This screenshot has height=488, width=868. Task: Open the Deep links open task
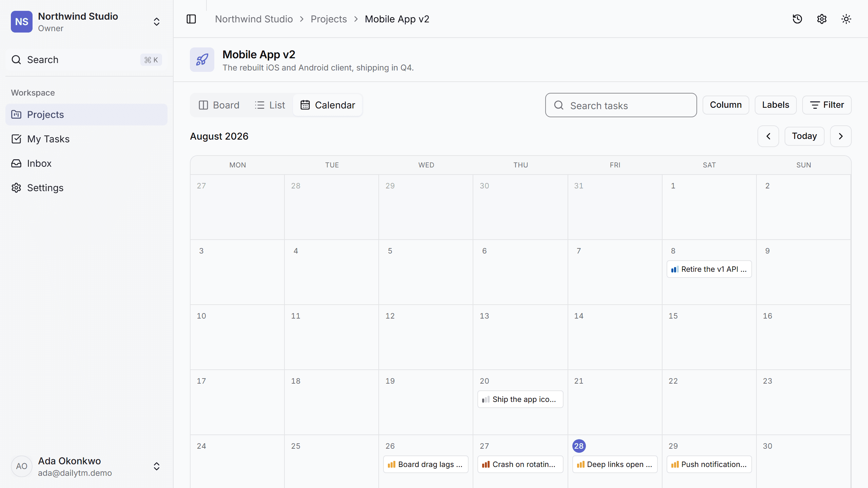pyautogui.click(x=615, y=464)
